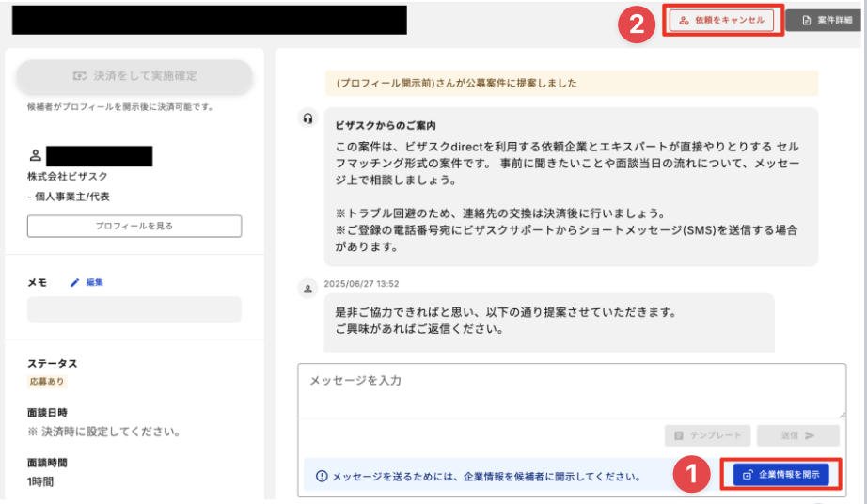The width and height of the screenshot is (867, 504).
Task: Click the 編集 link next to メモ
Action: 95,282
